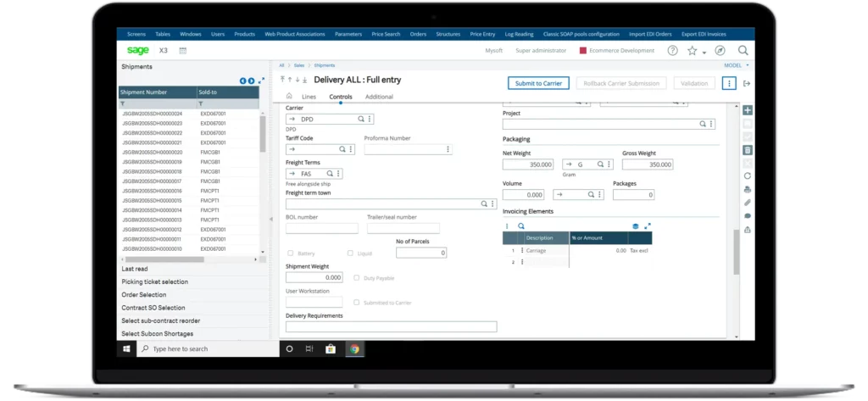Maximize the Invoicing Elements grid
868x401 pixels.
(648, 226)
